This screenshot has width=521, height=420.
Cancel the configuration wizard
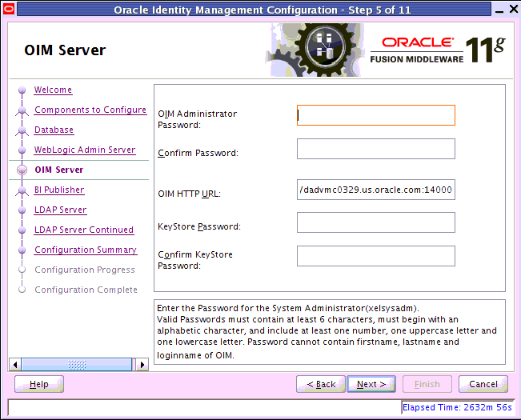pos(483,384)
